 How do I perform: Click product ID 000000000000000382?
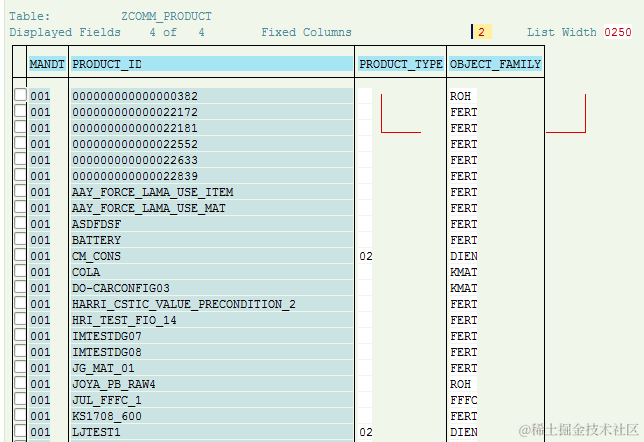point(212,96)
